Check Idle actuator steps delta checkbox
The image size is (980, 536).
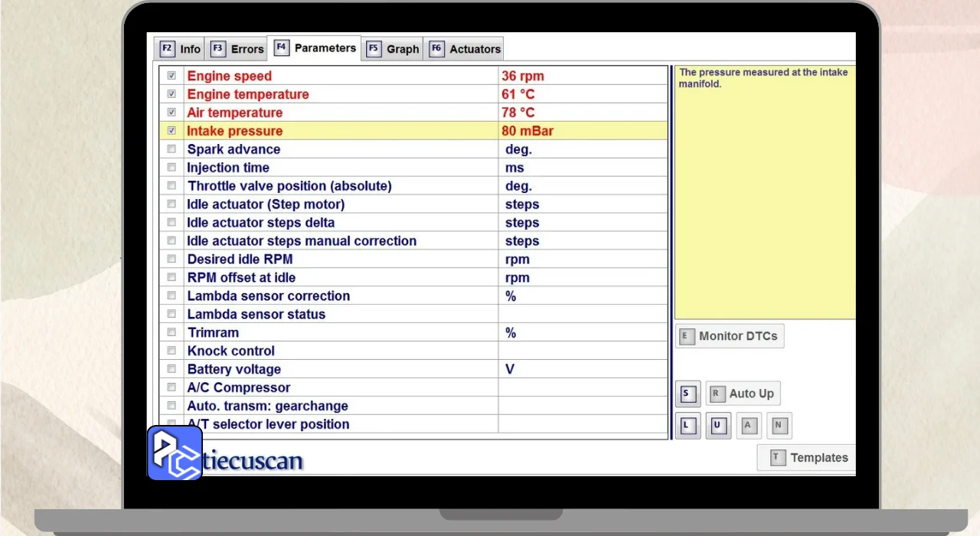171,223
